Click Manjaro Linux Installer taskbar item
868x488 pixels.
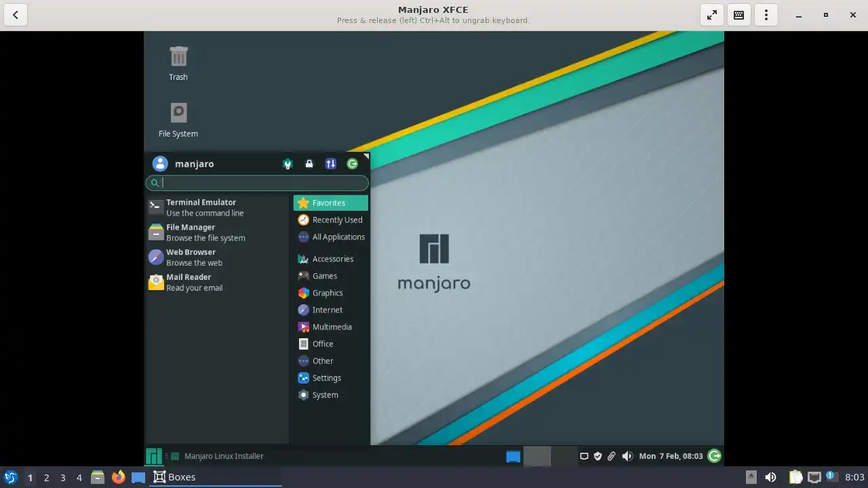(217, 456)
